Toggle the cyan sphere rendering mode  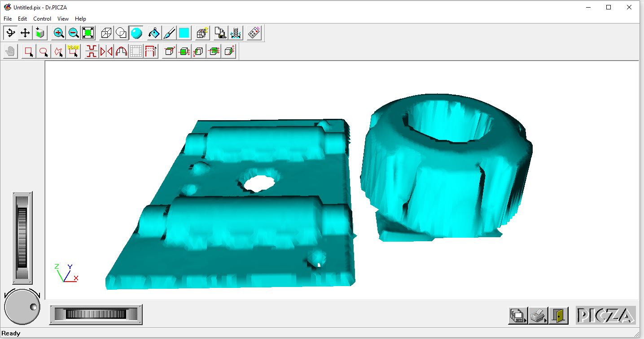[x=136, y=33]
